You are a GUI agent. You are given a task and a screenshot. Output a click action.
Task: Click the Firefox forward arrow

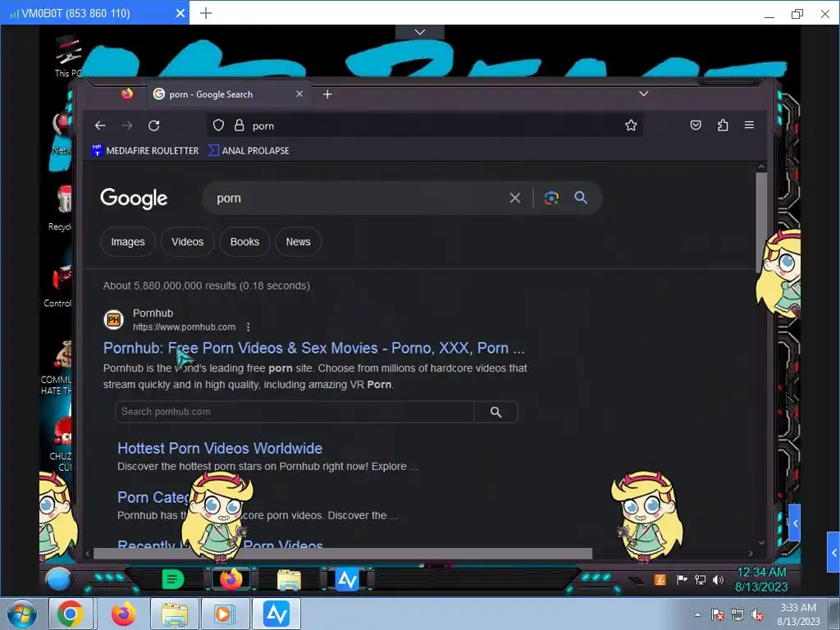pyautogui.click(x=127, y=126)
